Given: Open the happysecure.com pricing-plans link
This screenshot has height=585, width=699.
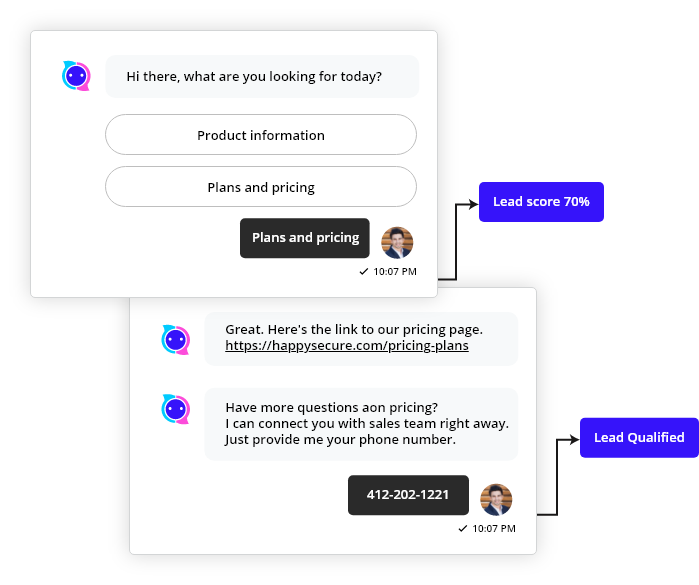Looking at the screenshot, I should [346, 346].
